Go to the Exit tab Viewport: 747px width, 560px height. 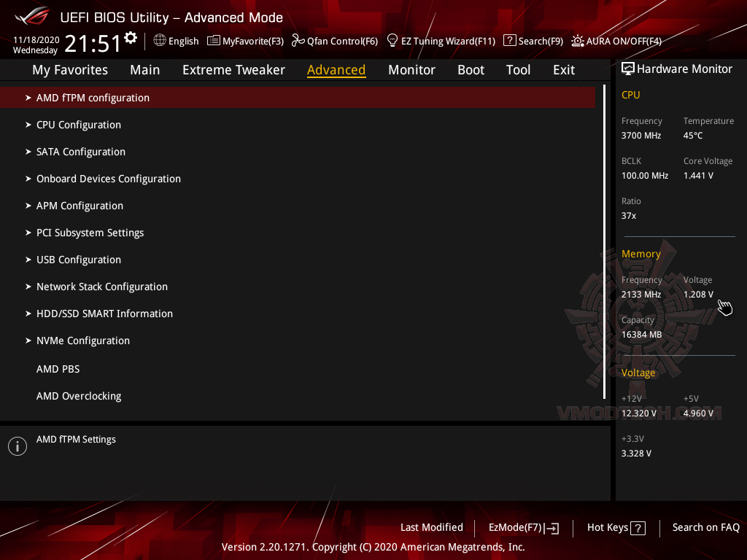564,70
